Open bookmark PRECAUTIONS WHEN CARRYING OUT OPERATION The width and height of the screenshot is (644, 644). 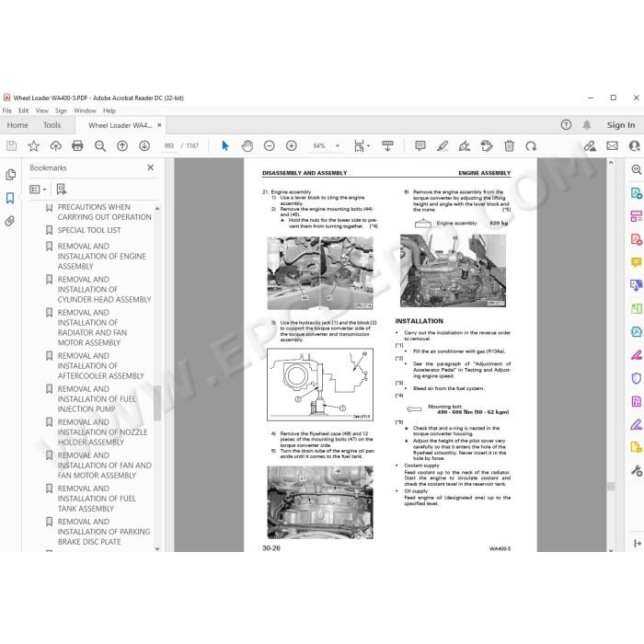pos(104,212)
